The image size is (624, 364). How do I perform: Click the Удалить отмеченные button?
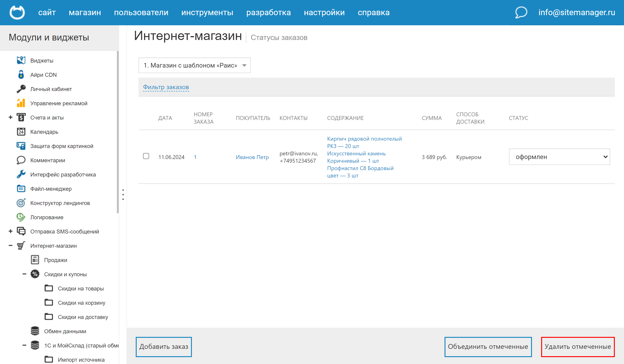pyautogui.click(x=578, y=347)
